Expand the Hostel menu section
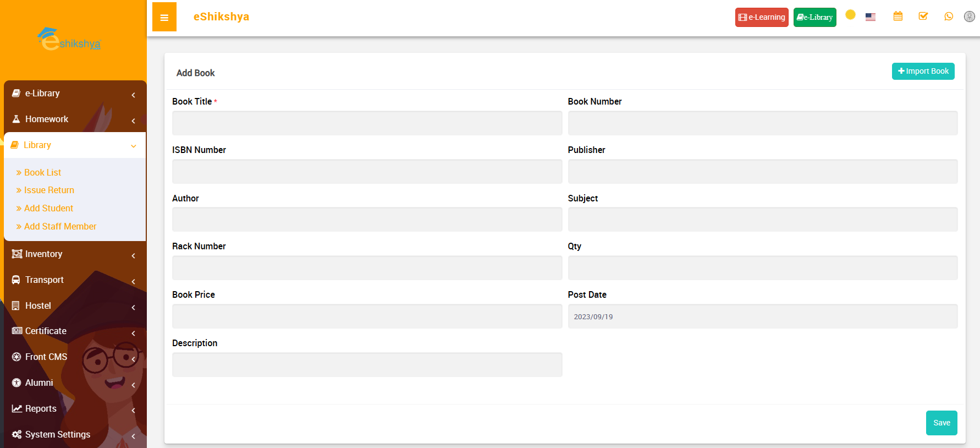 coord(74,306)
